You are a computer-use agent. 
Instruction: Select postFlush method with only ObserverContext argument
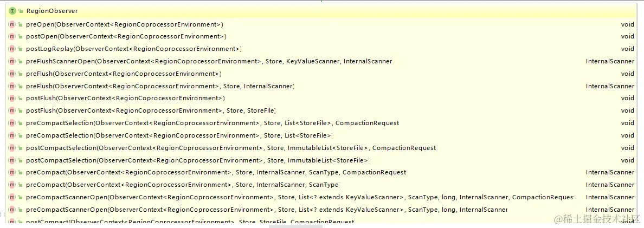pyautogui.click(x=322, y=99)
